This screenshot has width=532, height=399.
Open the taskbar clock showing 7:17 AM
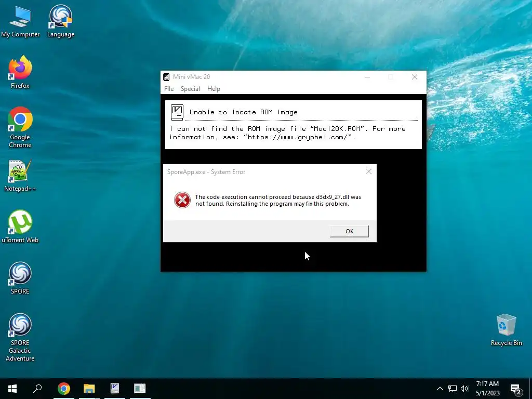pyautogui.click(x=487, y=389)
